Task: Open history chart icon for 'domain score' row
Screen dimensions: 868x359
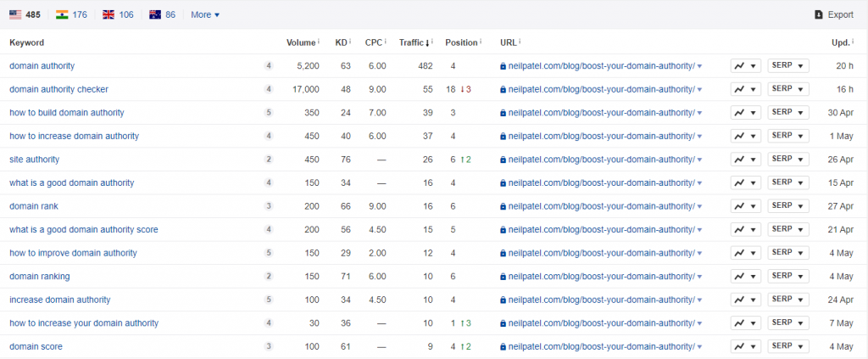Action: (746, 346)
